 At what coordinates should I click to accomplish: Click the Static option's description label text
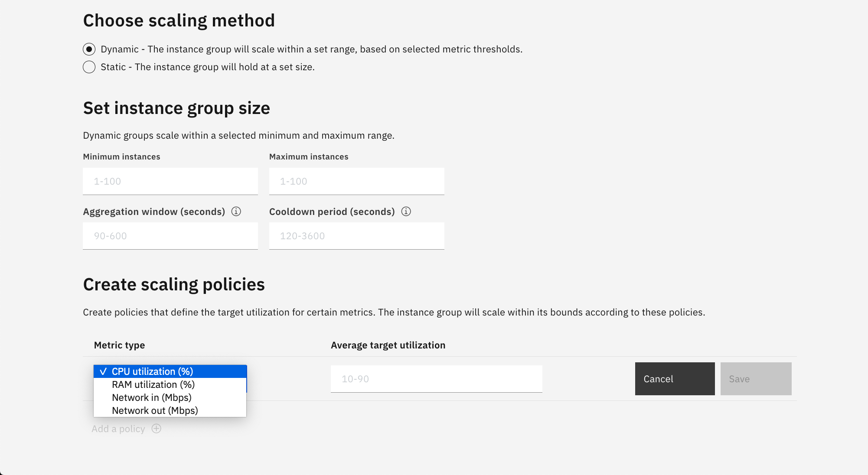(207, 67)
